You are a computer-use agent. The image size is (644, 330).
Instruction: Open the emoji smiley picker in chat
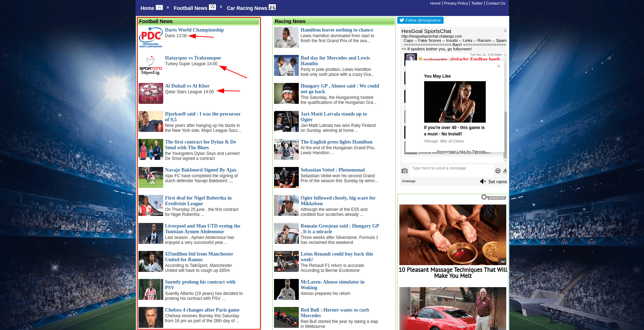[498, 171]
